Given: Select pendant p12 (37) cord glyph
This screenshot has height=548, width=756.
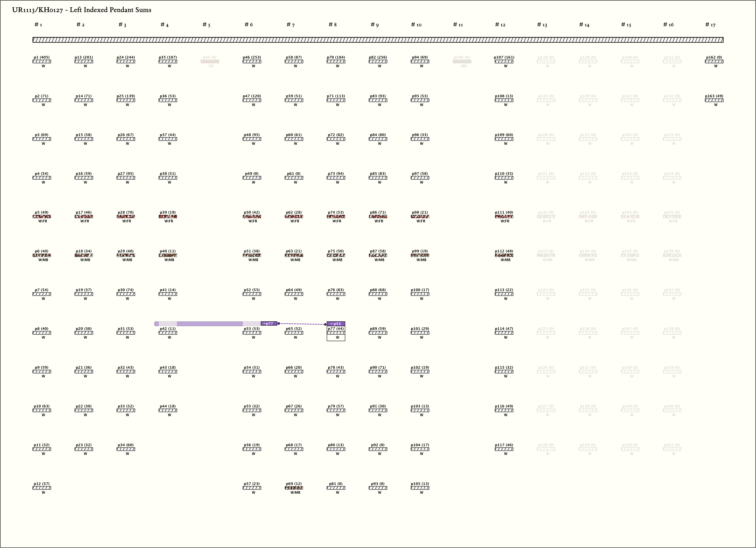Looking at the screenshot, I should pyautogui.click(x=42, y=488).
